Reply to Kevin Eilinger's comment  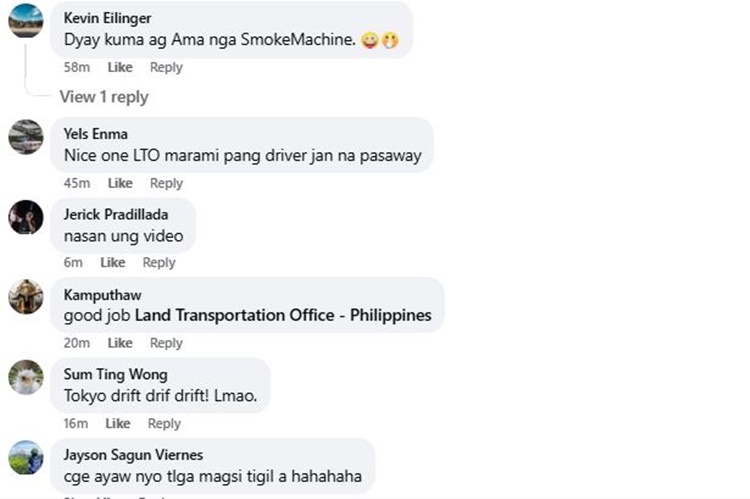tap(166, 67)
